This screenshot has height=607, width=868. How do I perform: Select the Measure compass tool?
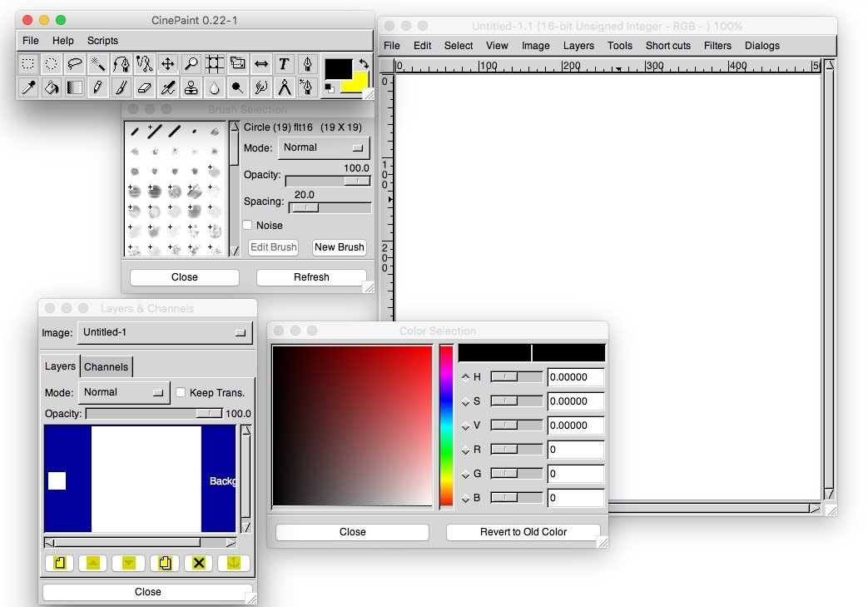pos(285,87)
